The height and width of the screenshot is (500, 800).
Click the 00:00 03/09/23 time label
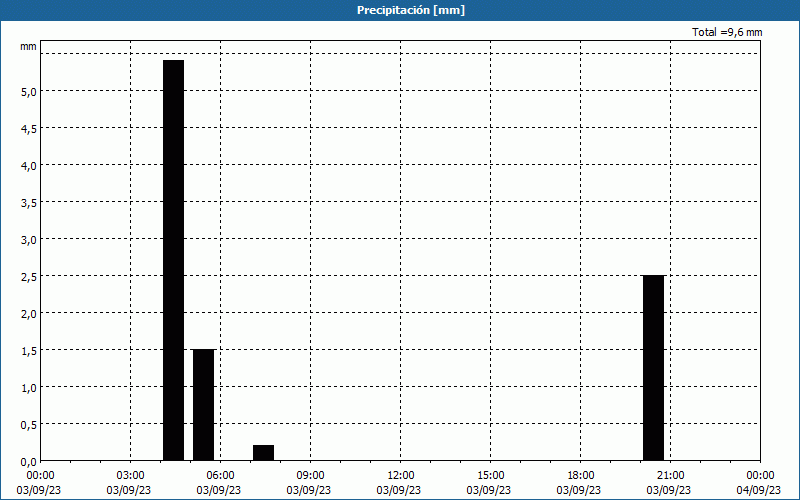click(x=39, y=483)
